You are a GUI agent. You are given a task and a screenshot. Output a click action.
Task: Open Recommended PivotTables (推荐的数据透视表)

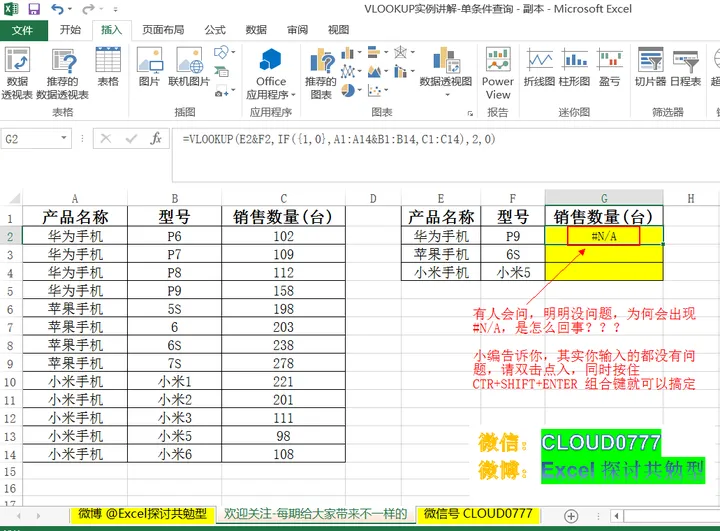coord(62,73)
